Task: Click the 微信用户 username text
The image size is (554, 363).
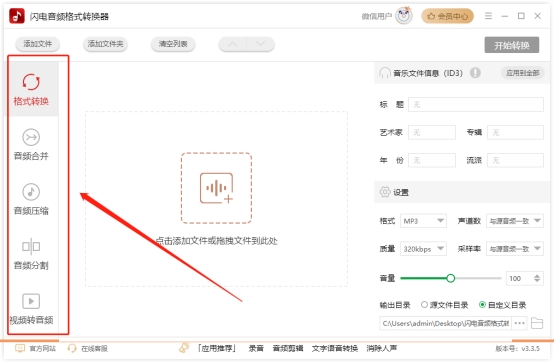Action: [377, 16]
